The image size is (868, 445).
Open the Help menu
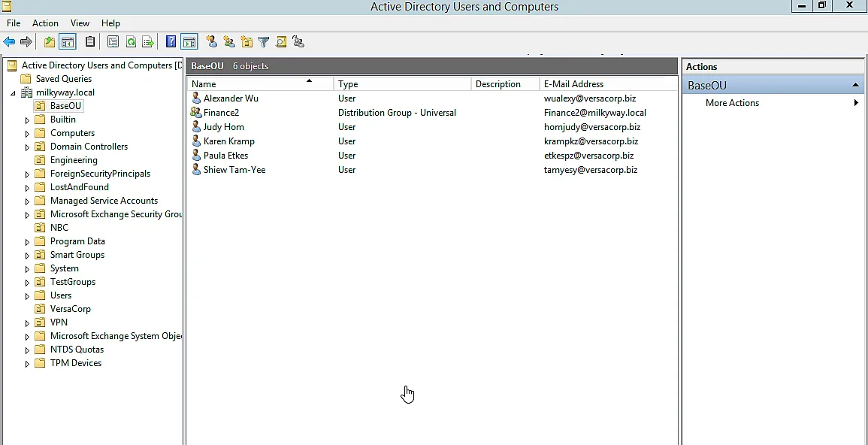point(110,23)
